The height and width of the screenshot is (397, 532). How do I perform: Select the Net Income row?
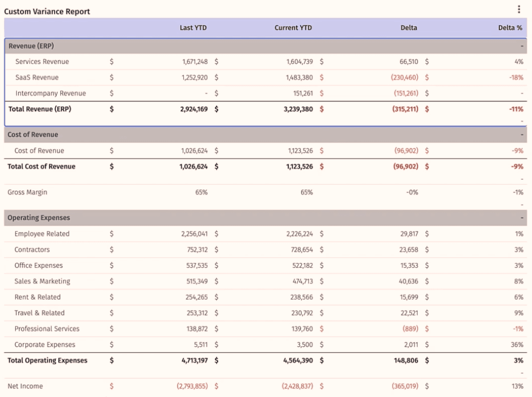[x=25, y=386]
